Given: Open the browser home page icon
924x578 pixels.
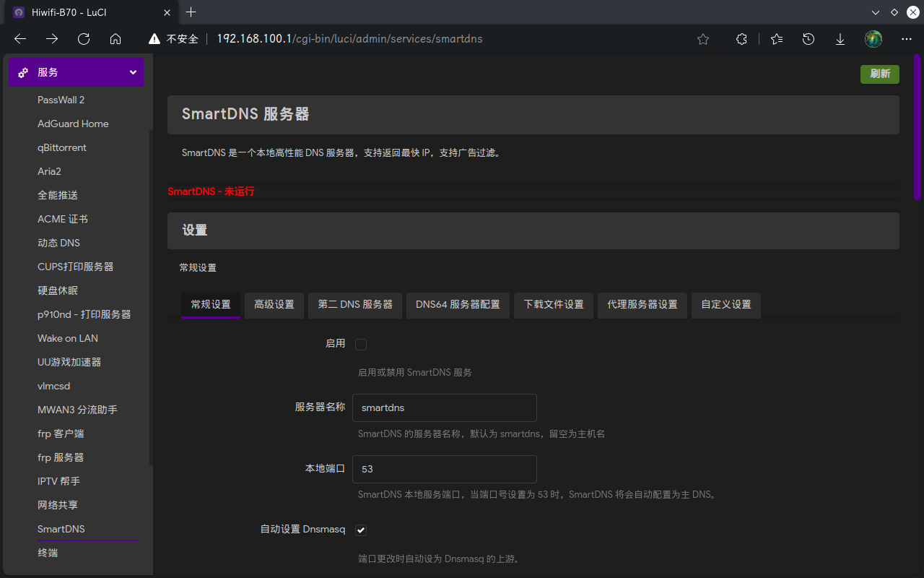Looking at the screenshot, I should coord(115,39).
